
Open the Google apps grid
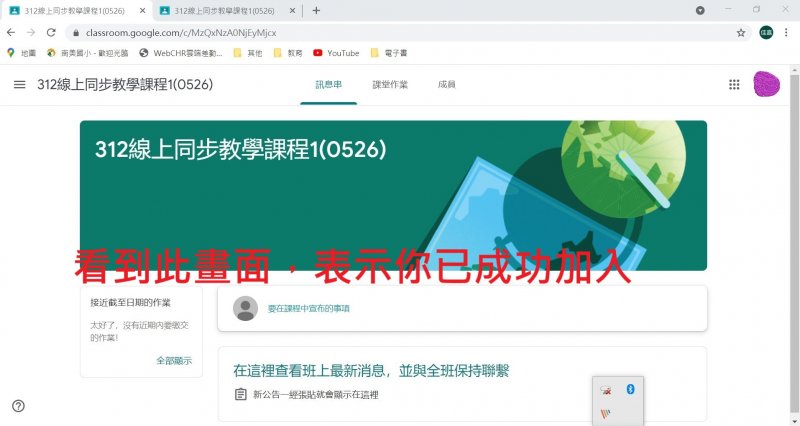click(734, 85)
